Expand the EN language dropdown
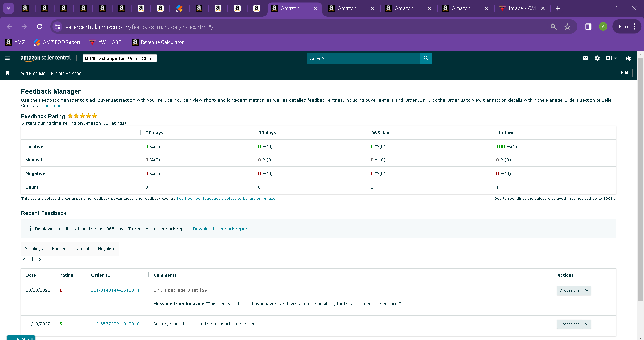644x340 pixels. pyautogui.click(x=611, y=58)
